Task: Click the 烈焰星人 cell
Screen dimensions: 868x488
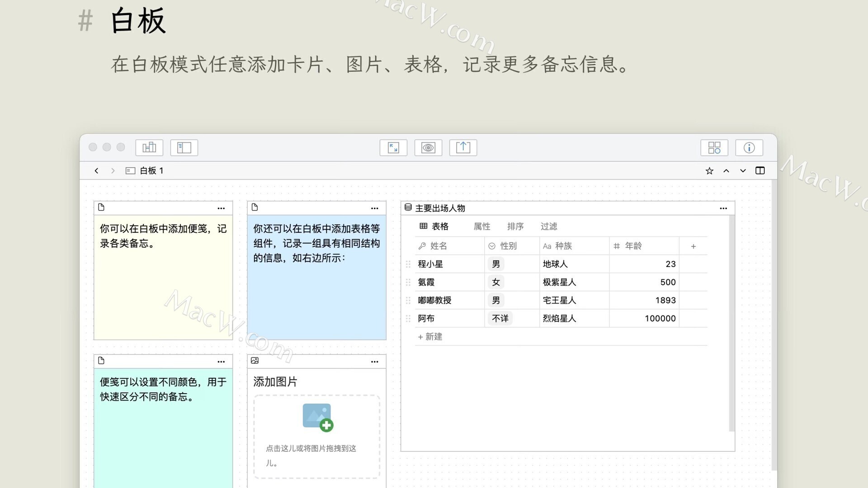Action: pos(574,319)
